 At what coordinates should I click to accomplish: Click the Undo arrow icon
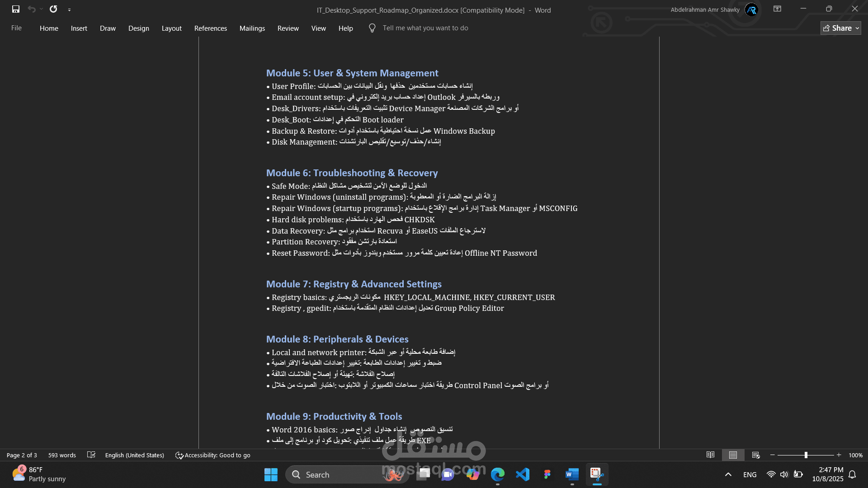click(x=31, y=9)
